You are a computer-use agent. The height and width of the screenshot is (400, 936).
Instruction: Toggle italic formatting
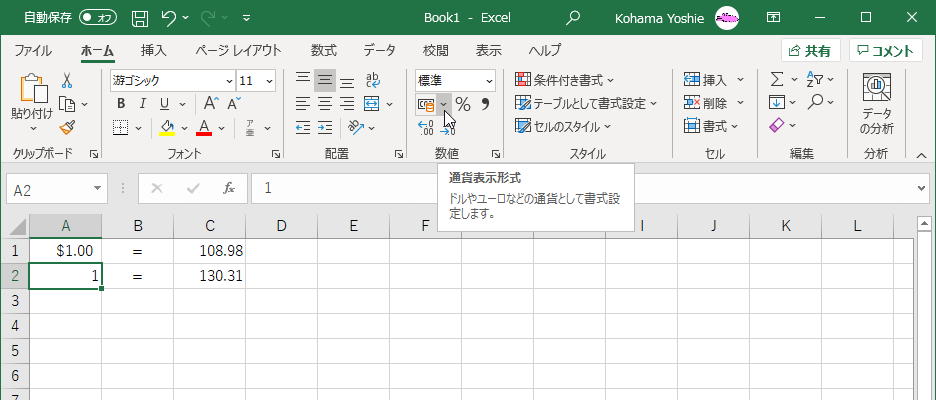coord(141,104)
